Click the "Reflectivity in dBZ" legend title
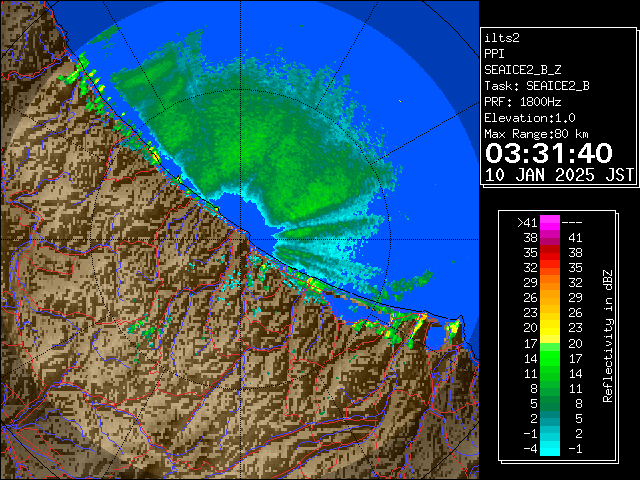The width and height of the screenshot is (640, 480). coord(608,336)
